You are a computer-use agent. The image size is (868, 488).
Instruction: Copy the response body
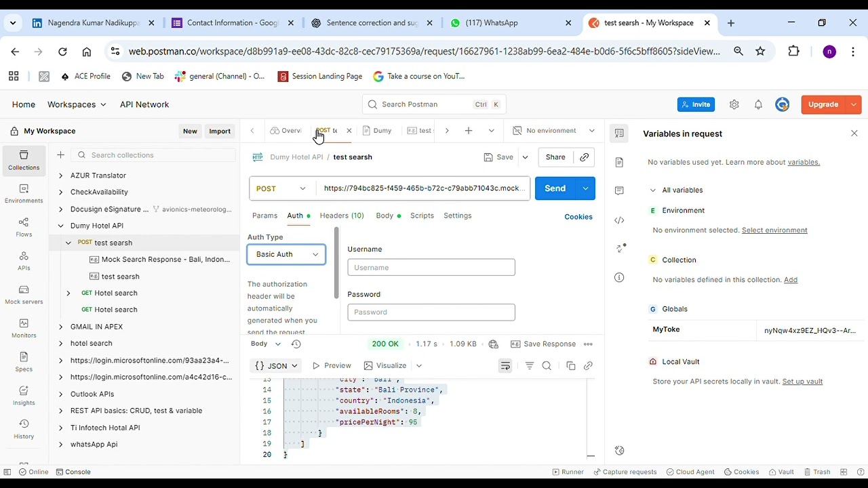[x=571, y=366]
